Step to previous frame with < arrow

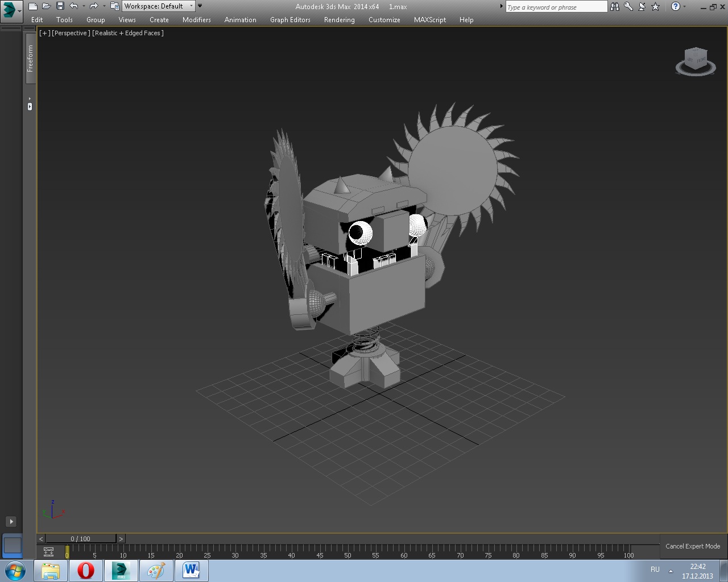pos(41,539)
